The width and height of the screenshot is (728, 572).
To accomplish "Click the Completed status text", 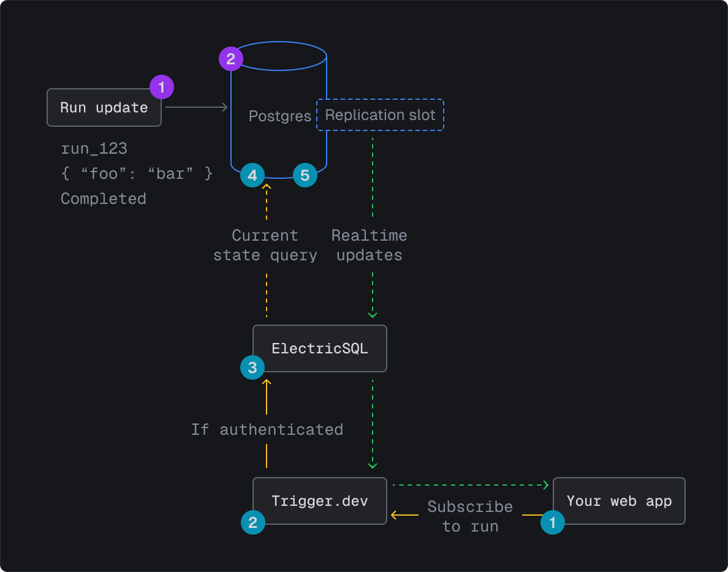I will [103, 198].
